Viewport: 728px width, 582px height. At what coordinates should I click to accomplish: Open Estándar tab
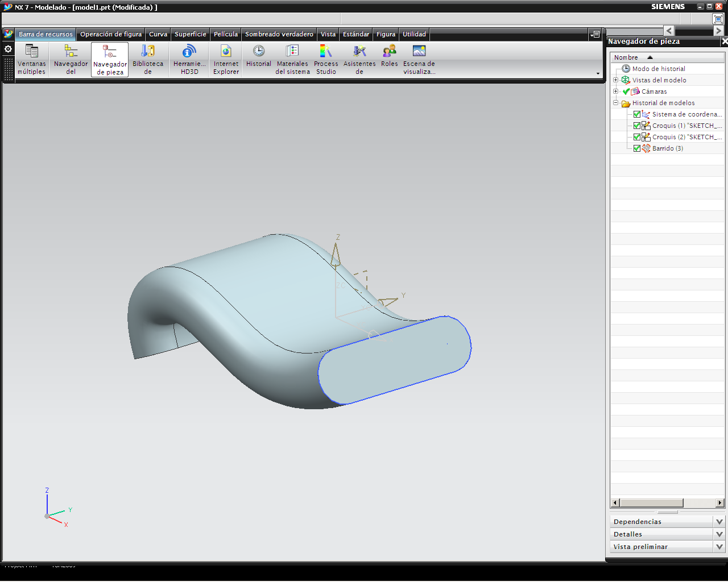356,34
